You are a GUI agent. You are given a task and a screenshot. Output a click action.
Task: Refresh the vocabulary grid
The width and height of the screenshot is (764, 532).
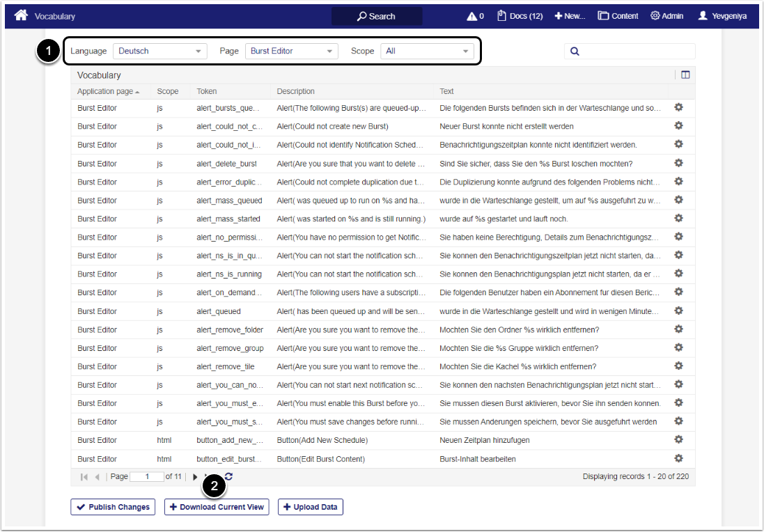tap(228, 477)
